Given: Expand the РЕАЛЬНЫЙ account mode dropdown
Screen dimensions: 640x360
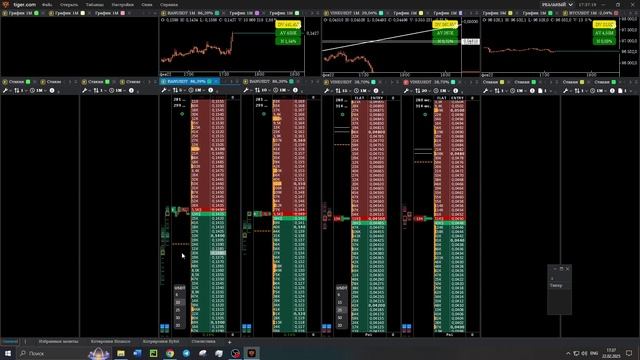Looking at the screenshot, I should [557, 4].
